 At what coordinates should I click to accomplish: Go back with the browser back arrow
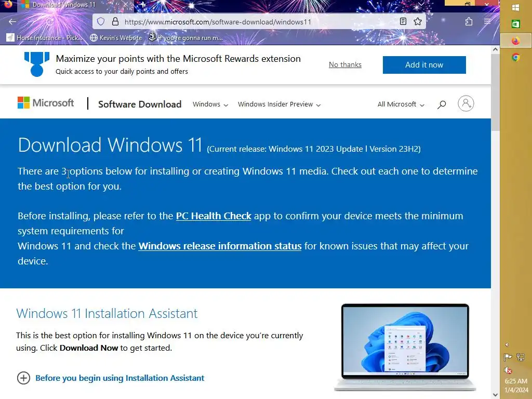[x=12, y=22]
